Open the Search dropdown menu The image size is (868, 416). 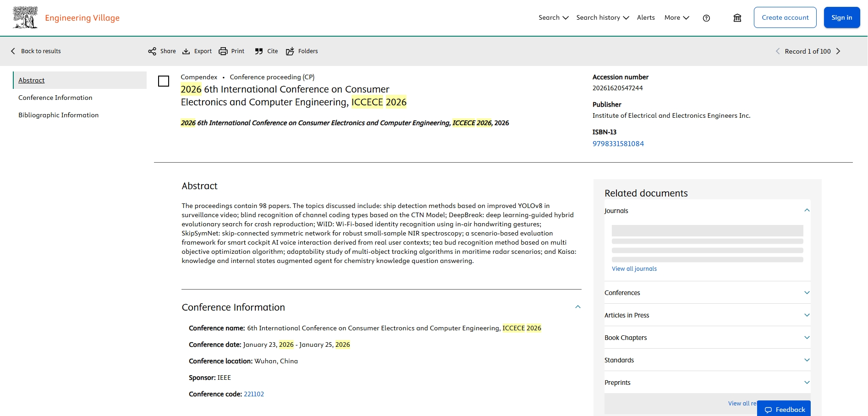coord(554,17)
